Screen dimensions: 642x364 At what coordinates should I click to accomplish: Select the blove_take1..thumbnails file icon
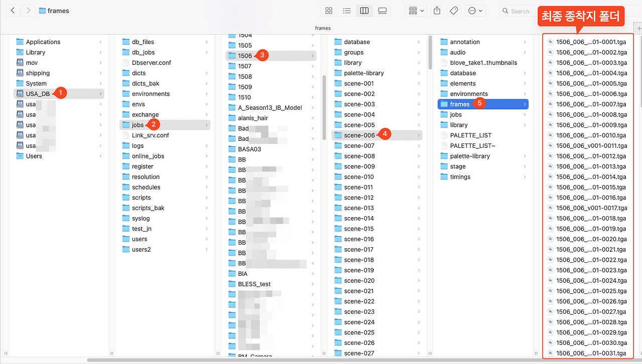pyautogui.click(x=444, y=63)
